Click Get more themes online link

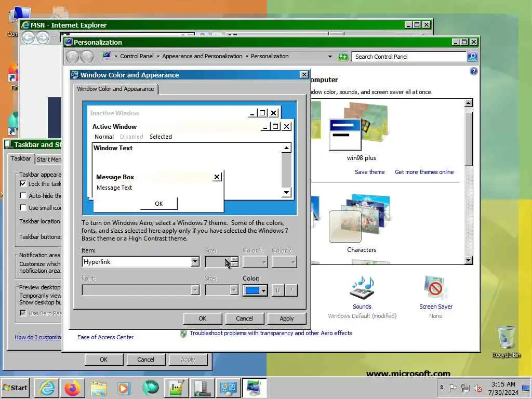point(424,172)
